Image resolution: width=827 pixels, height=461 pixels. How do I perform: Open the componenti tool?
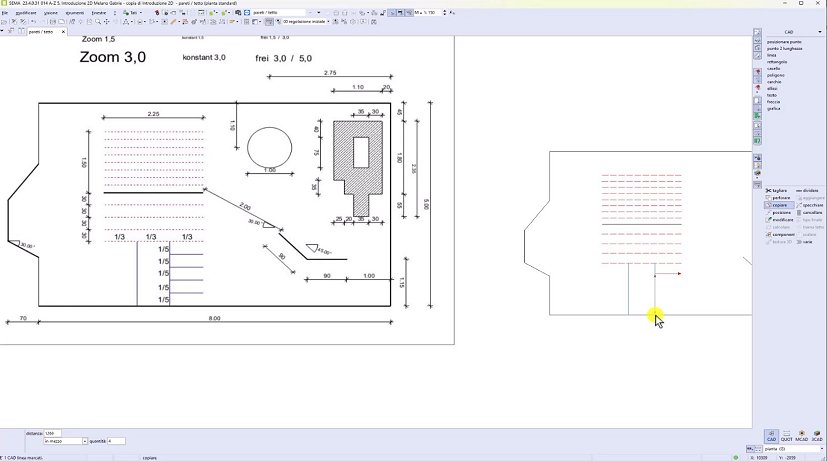[x=778, y=234]
